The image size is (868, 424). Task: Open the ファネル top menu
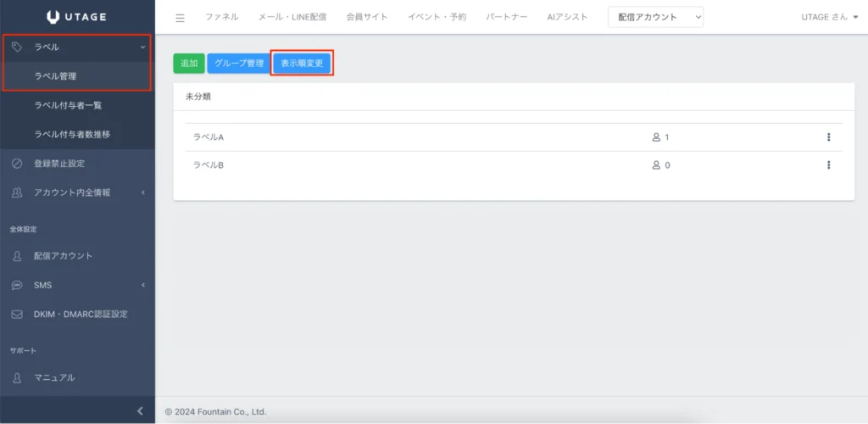click(x=221, y=17)
